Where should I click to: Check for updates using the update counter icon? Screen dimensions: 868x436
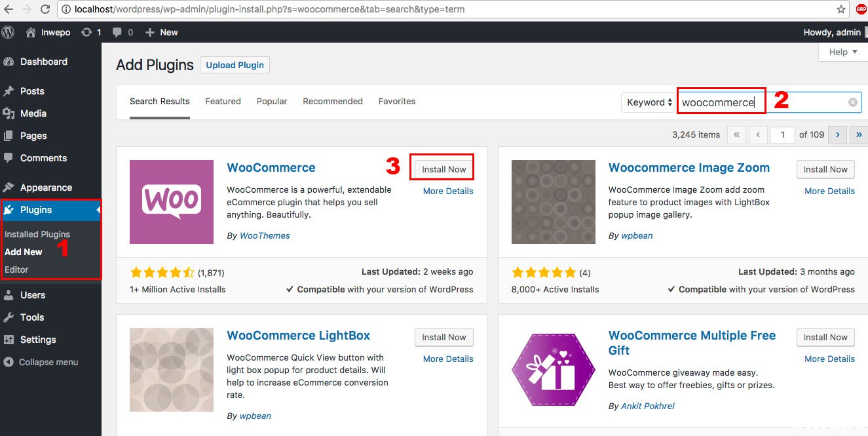click(x=87, y=31)
